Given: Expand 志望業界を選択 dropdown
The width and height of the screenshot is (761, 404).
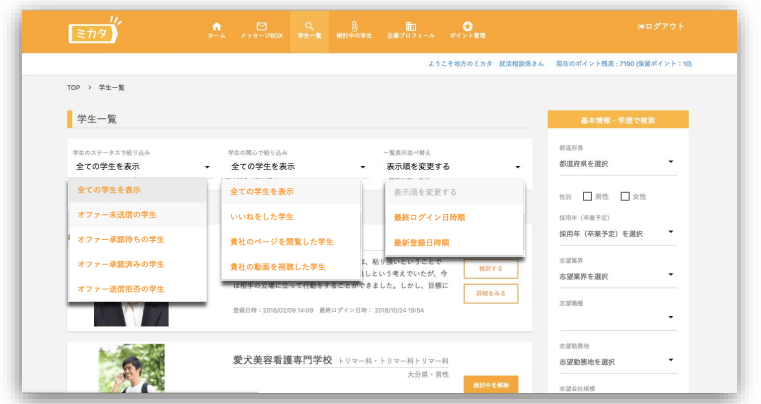Looking at the screenshot, I should coord(616,276).
